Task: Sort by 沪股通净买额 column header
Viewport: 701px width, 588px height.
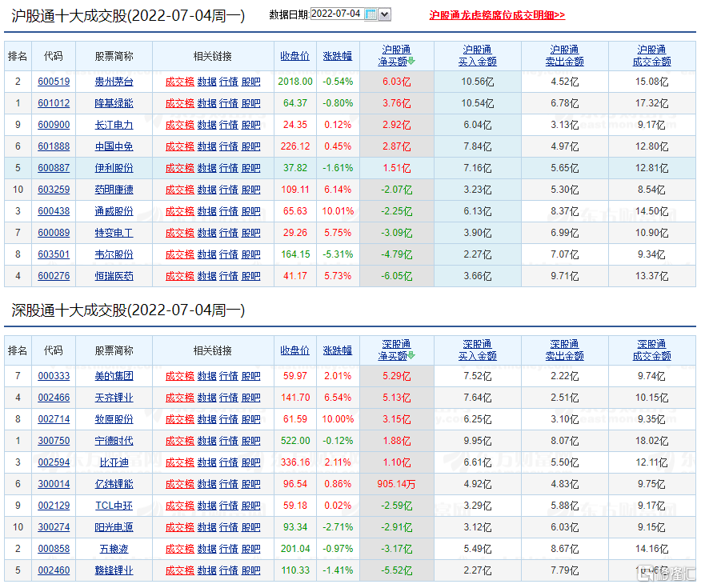Action: click(397, 56)
